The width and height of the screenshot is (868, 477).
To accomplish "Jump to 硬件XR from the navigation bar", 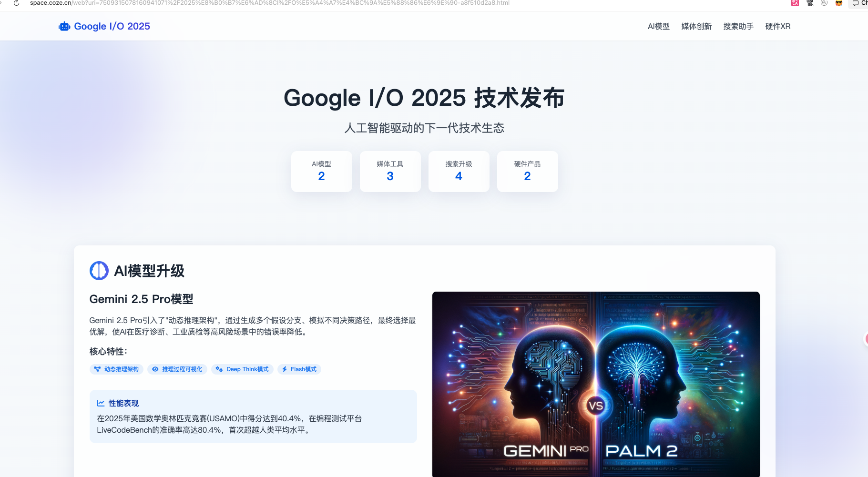I will (x=778, y=26).
